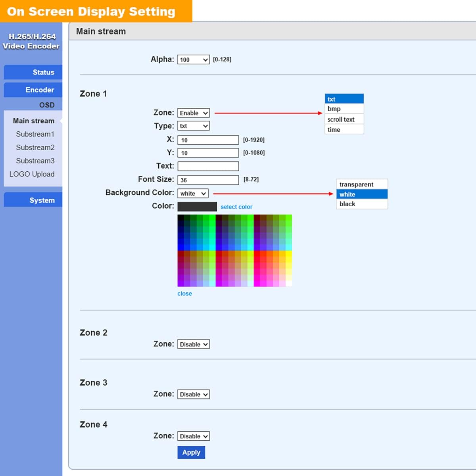The image size is (476, 476).
Task: Switch to Main stream settings
Action: click(33, 121)
